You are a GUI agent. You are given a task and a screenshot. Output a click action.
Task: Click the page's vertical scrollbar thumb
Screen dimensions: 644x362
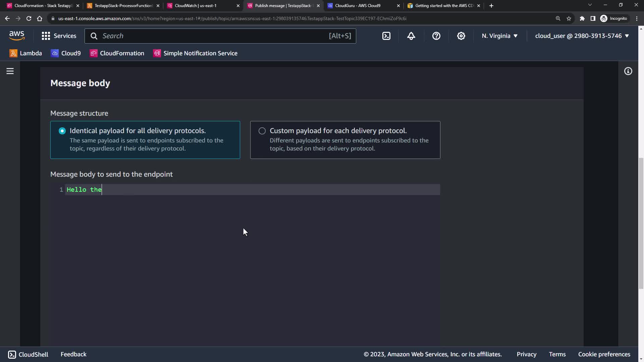point(641,223)
